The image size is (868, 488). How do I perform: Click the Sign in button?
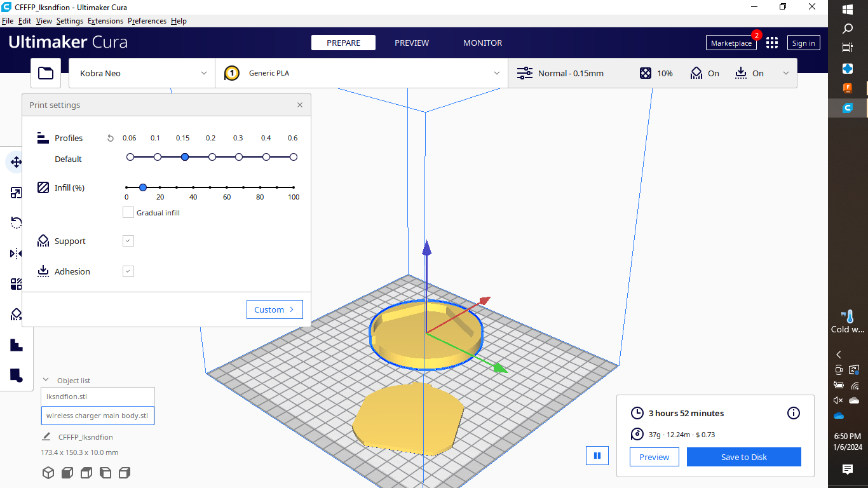pos(804,43)
